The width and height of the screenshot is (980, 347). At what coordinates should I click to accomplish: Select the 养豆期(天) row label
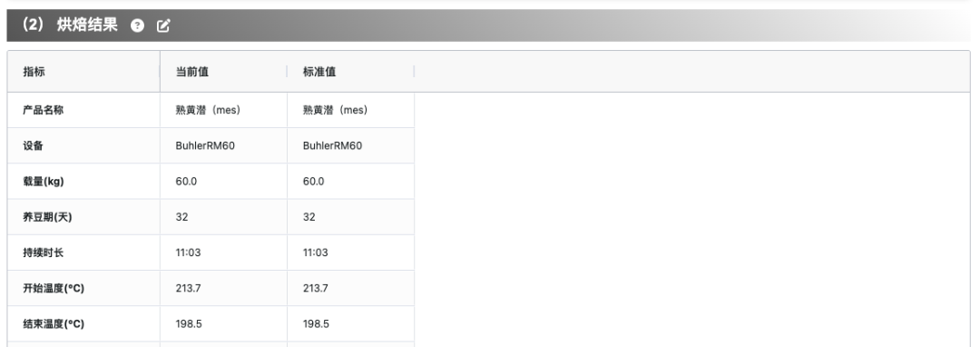point(47,217)
